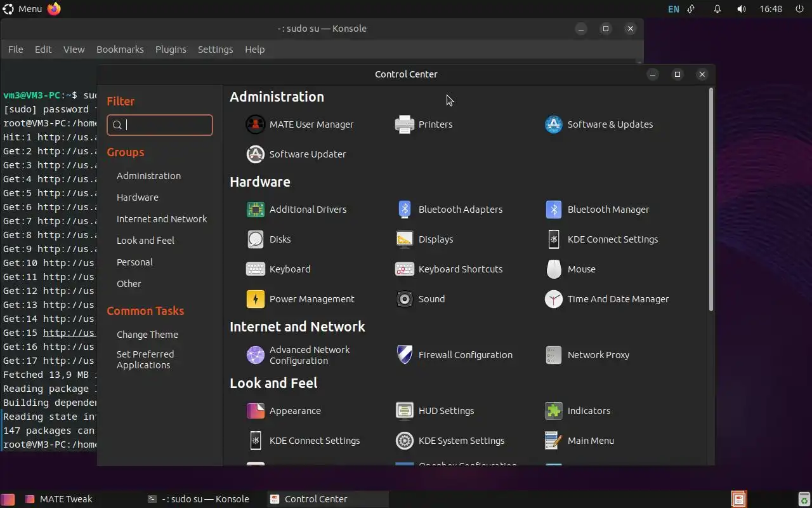Click Set Preferred Applications task

click(x=145, y=359)
